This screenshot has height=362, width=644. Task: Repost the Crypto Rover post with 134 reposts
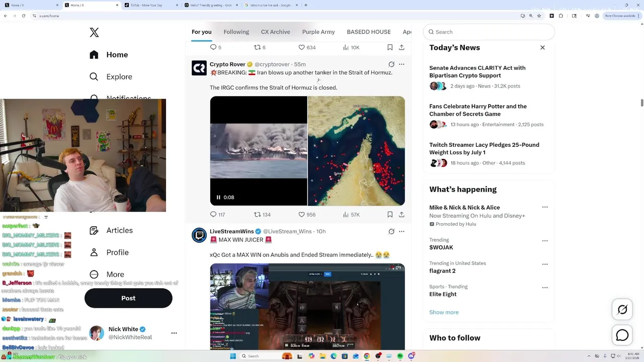[257, 214]
